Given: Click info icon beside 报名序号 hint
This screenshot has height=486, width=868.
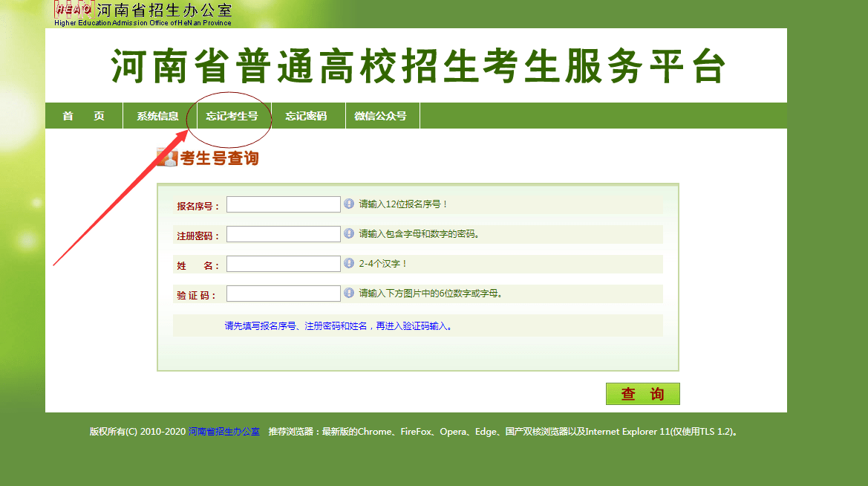Looking at the screenshot, I should [x=349, y=204].
